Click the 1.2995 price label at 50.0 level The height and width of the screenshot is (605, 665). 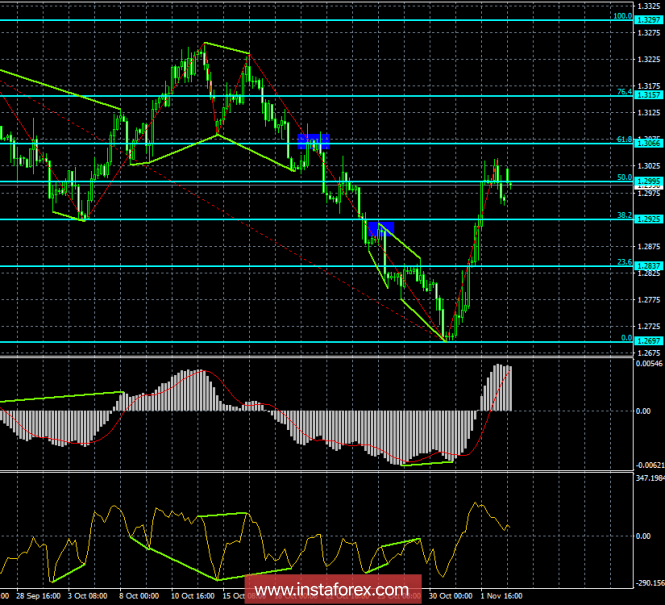point(646,181)
